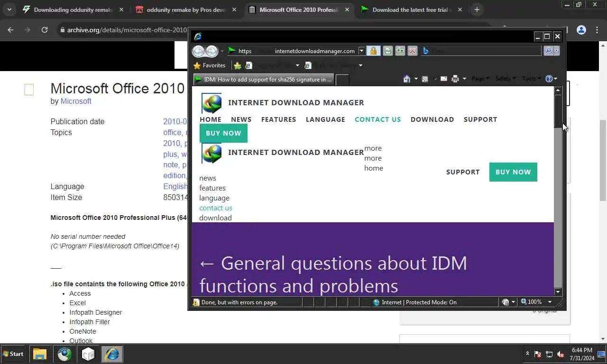
Task: Expand the Print options dropdown arrow
Action: (x=464, y=79)
